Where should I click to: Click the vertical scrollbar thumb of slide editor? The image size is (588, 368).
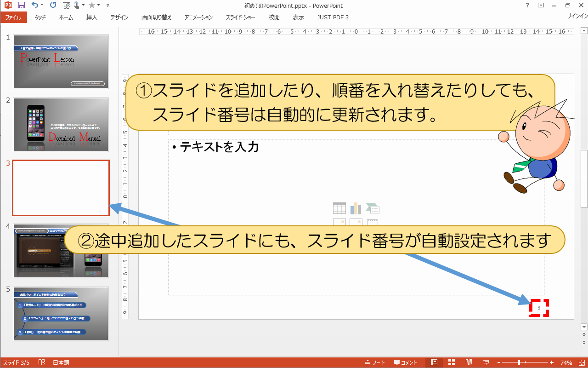(584, 178)
